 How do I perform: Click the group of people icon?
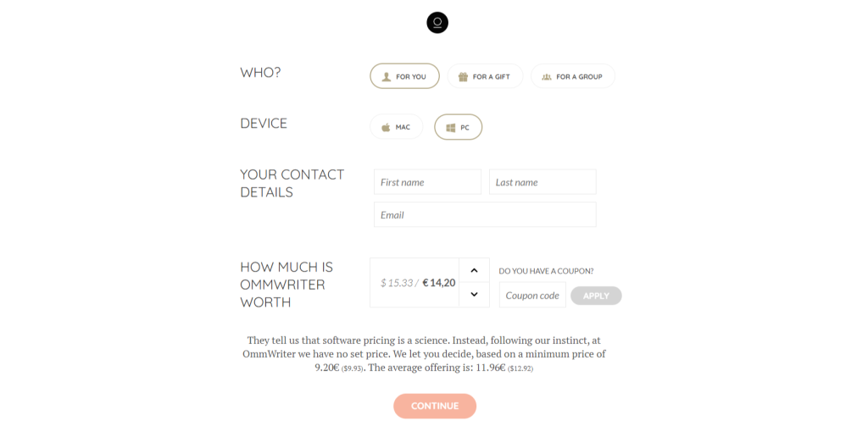pyautogui.click(x=547, y=76)
